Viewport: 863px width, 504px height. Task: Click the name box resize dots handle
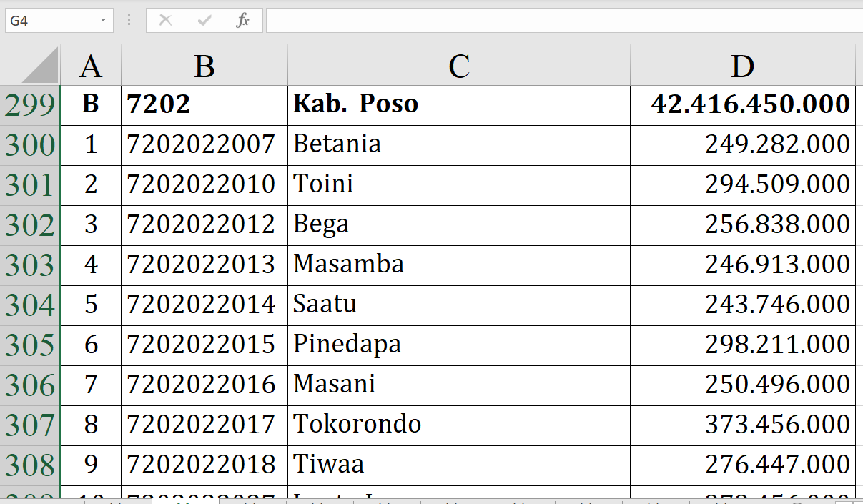pos(129,21)
